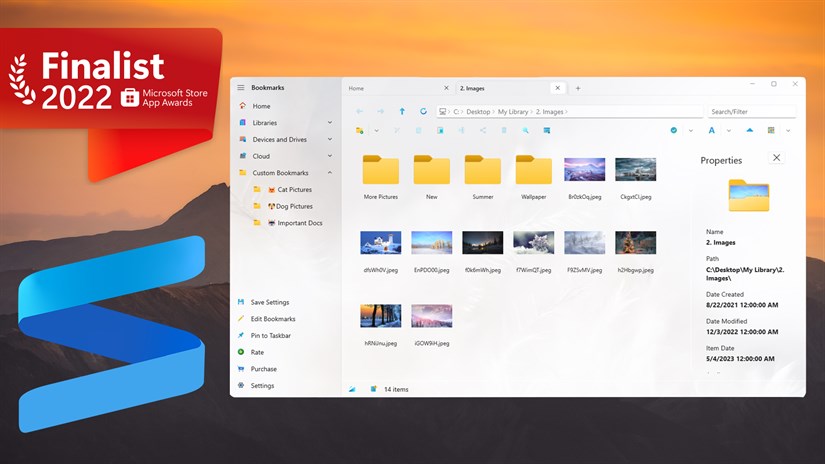Screen dimensions: 825x464
Task: Open dropdown arrow beside New folder icon
Action: pyautogui.click(x=376, y=130)
